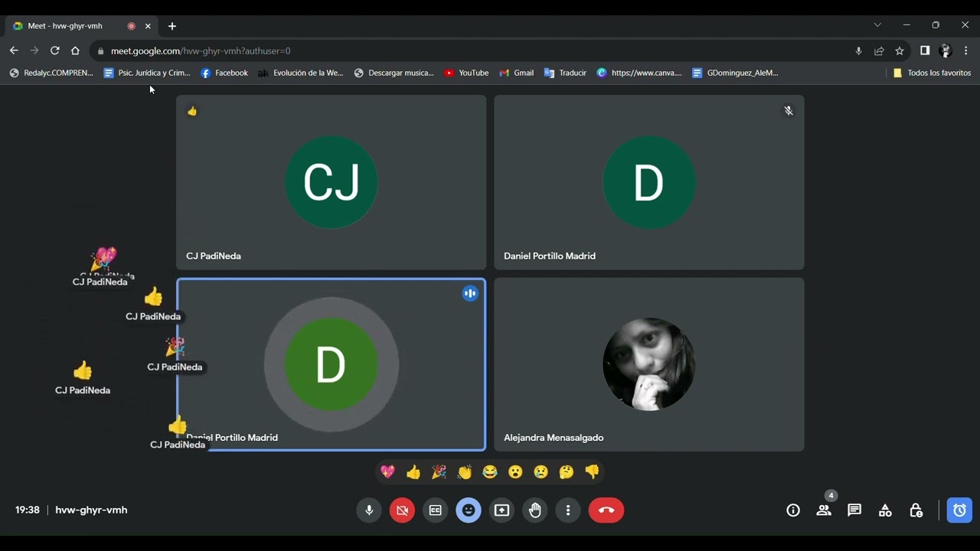This screenshot has height=551, width=980.
Task: Click the browser back arrow
Action: click(x=14, y=51)
